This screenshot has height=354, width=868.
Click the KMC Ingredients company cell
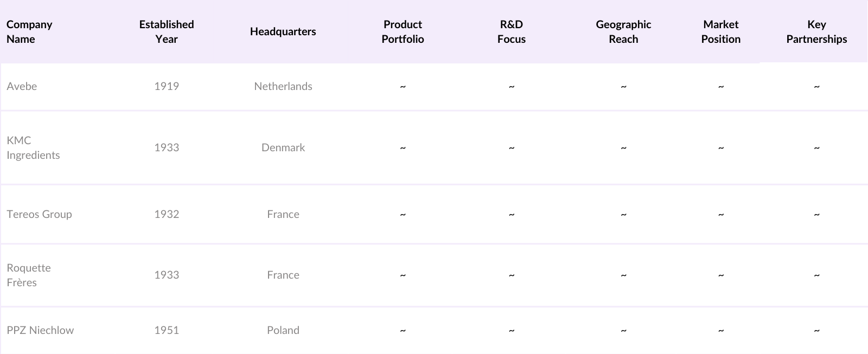[x=33, y=147]
